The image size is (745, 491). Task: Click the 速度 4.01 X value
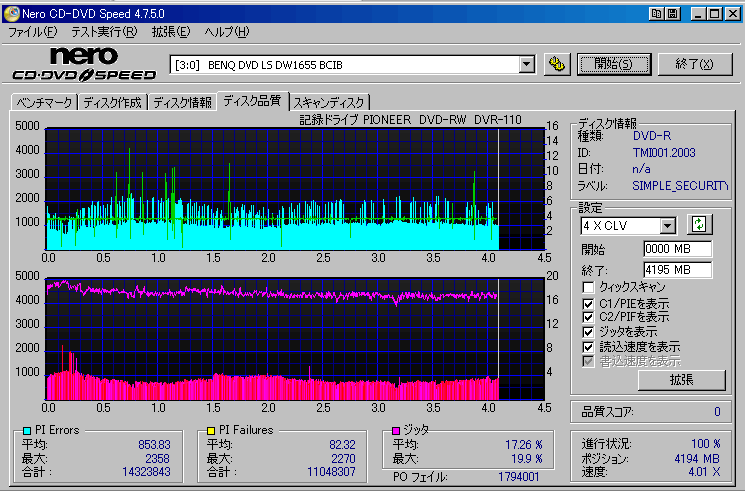coord(705,472)
